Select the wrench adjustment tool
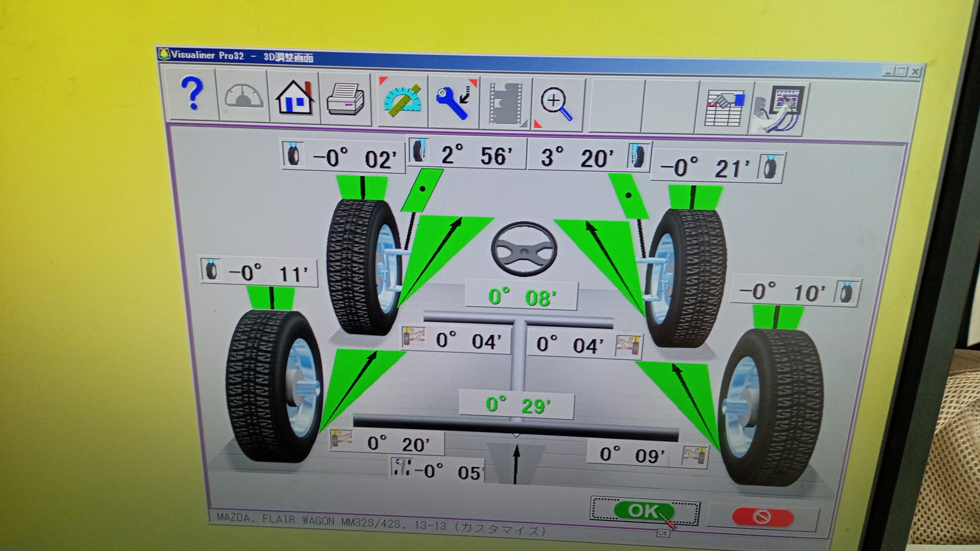The image size is (980, 551). pyautogui.click(x=454, y=102)
